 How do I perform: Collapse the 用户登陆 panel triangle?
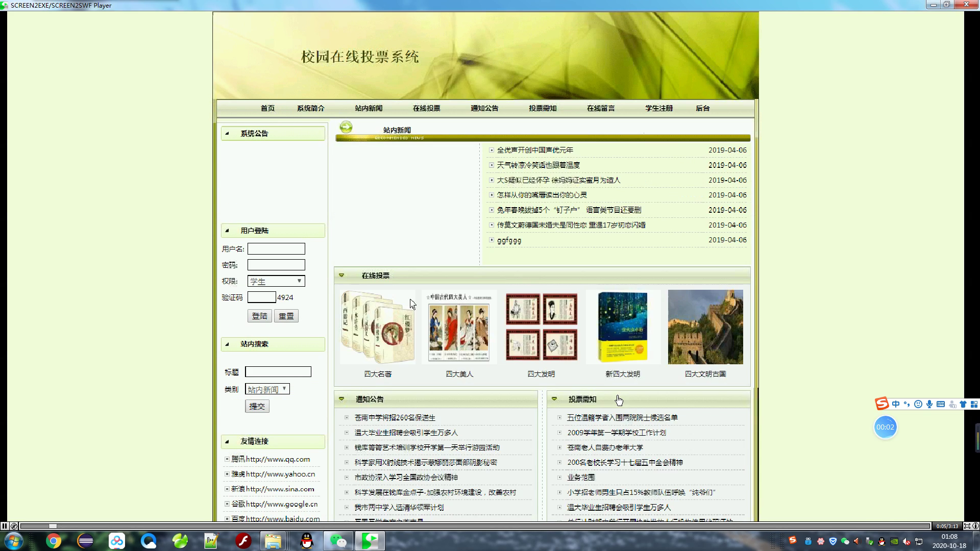coord(228,231)
